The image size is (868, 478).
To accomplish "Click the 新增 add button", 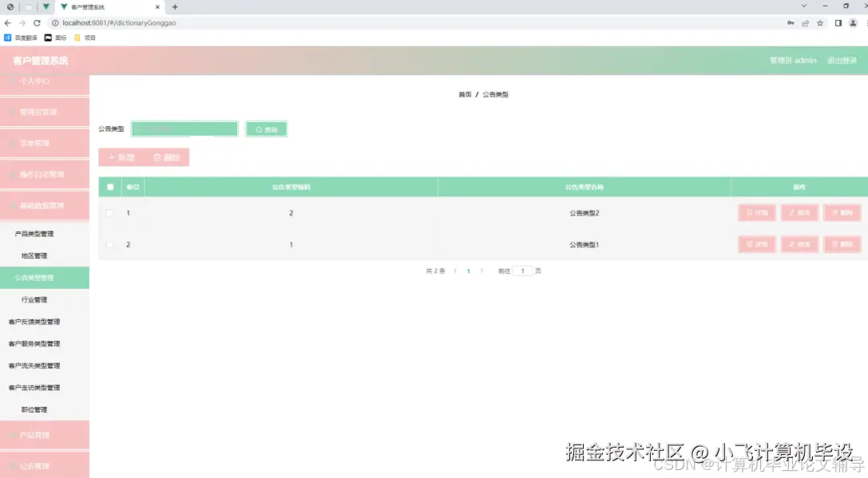I will 121,157.
